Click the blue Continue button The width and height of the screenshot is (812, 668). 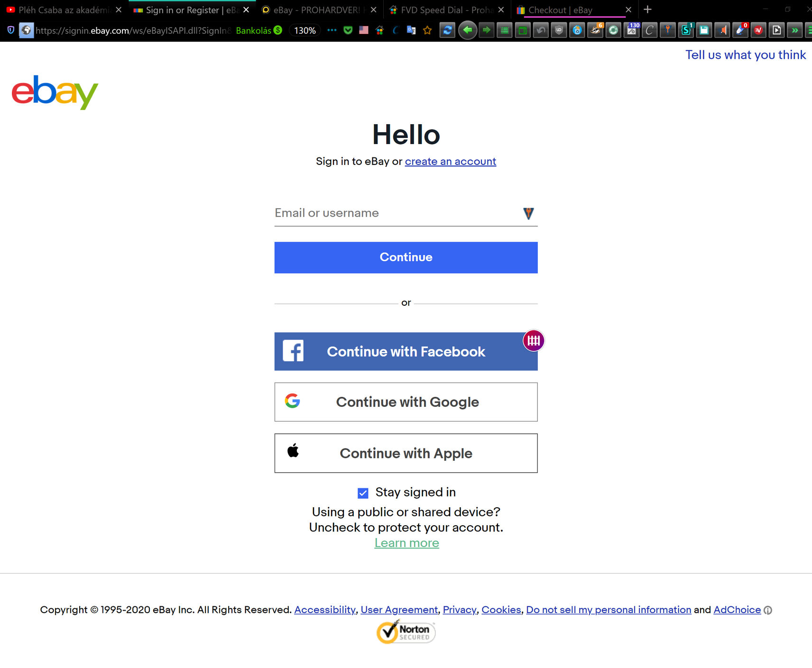point(406,257)
